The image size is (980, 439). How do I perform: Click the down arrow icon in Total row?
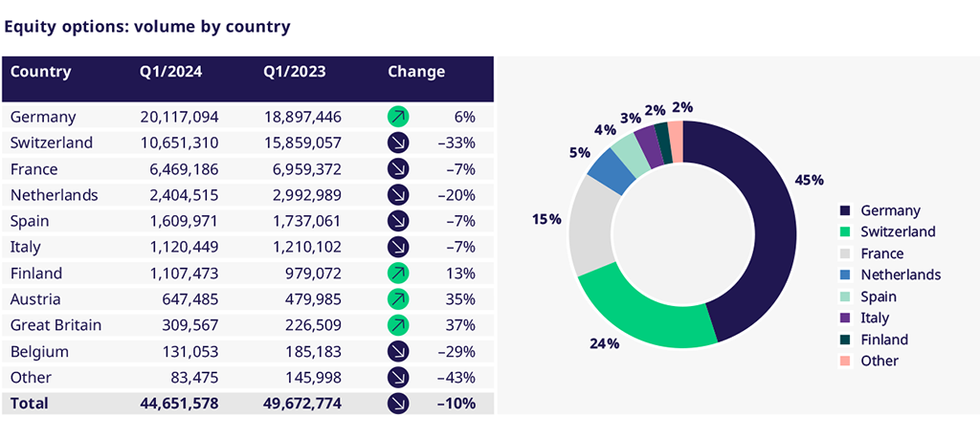tap(398, 404)
